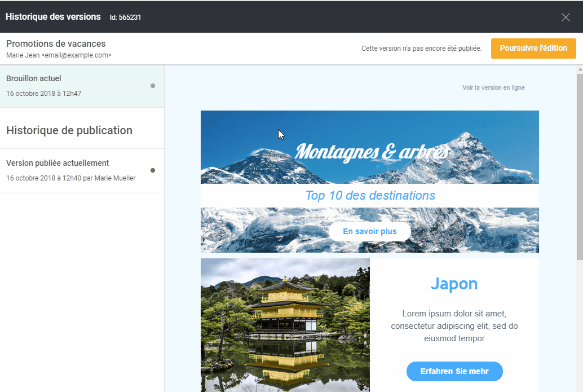
Task: Click the Japon heading
Action: 454,284
